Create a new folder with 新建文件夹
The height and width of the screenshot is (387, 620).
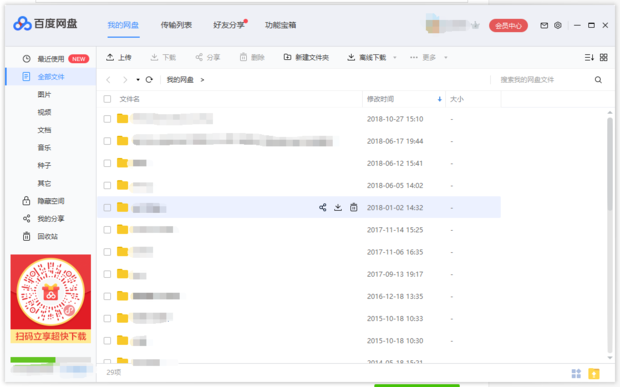point(306,58)
